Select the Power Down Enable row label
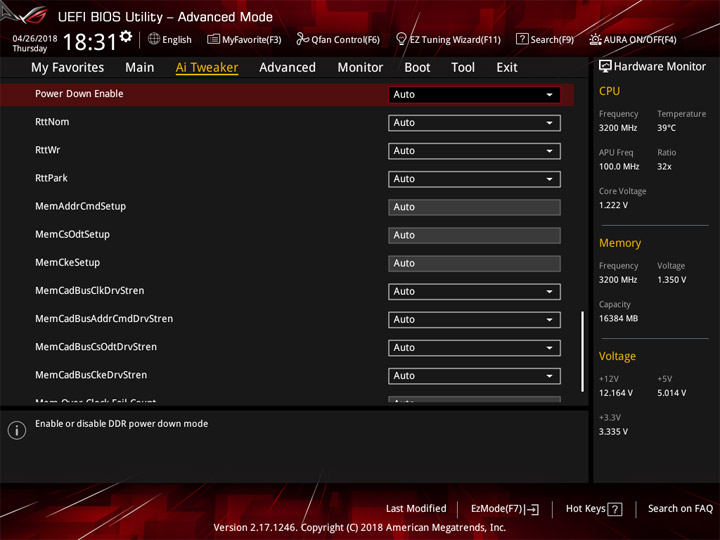The image size is (720, 540). tap(79, 94)
